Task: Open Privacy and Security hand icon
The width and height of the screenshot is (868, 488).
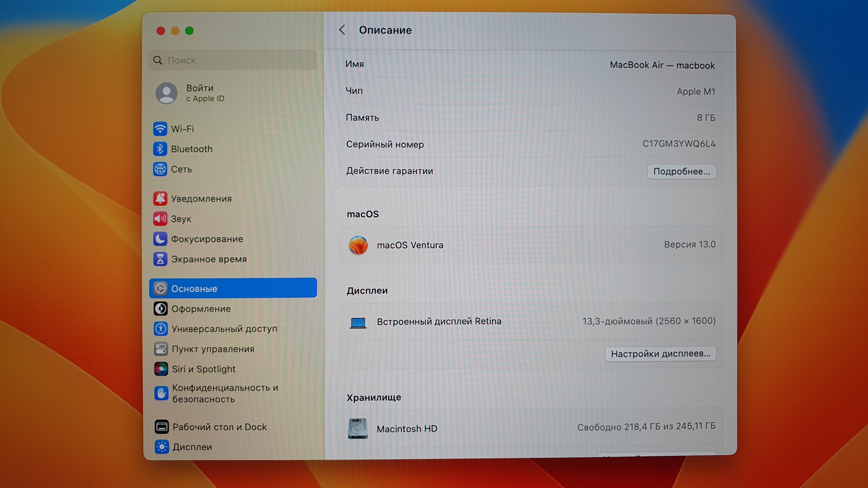Action: [x=161, y=394]
